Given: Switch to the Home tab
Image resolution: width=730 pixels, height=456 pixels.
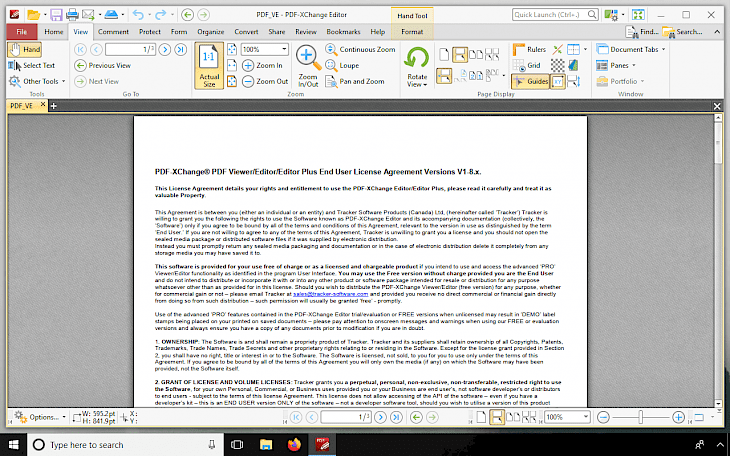Looking at the screenshot, I should coord(54,32).
